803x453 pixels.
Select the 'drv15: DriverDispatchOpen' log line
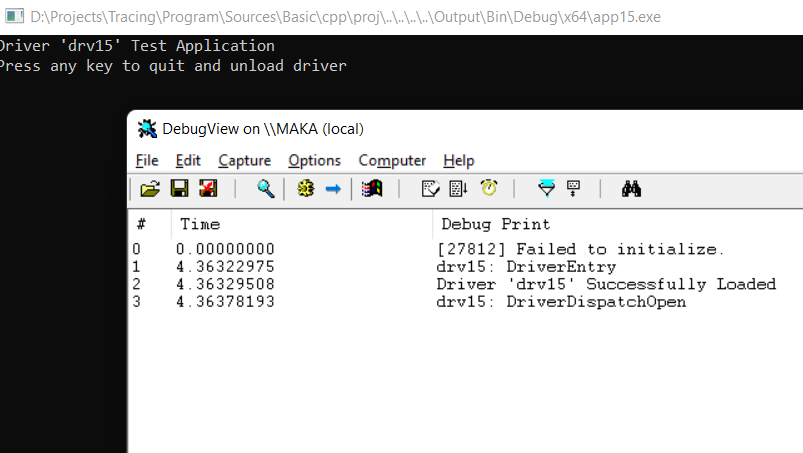(x=465, y=302)
